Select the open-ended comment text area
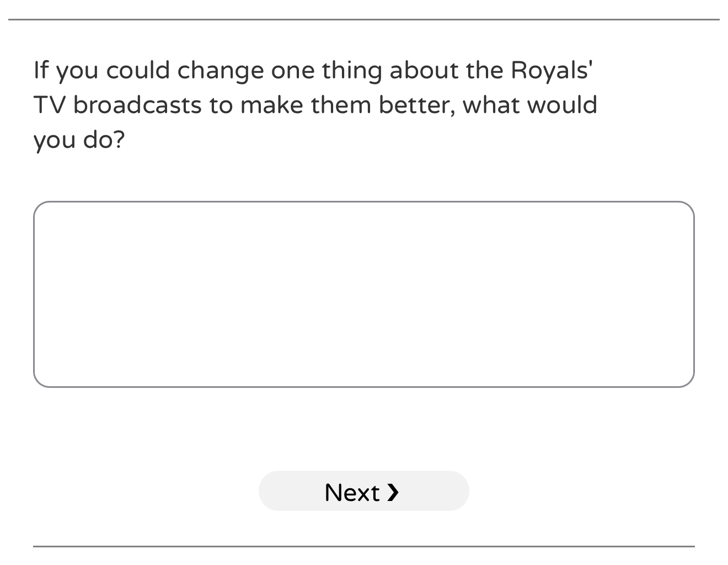 tap(363, 294)
